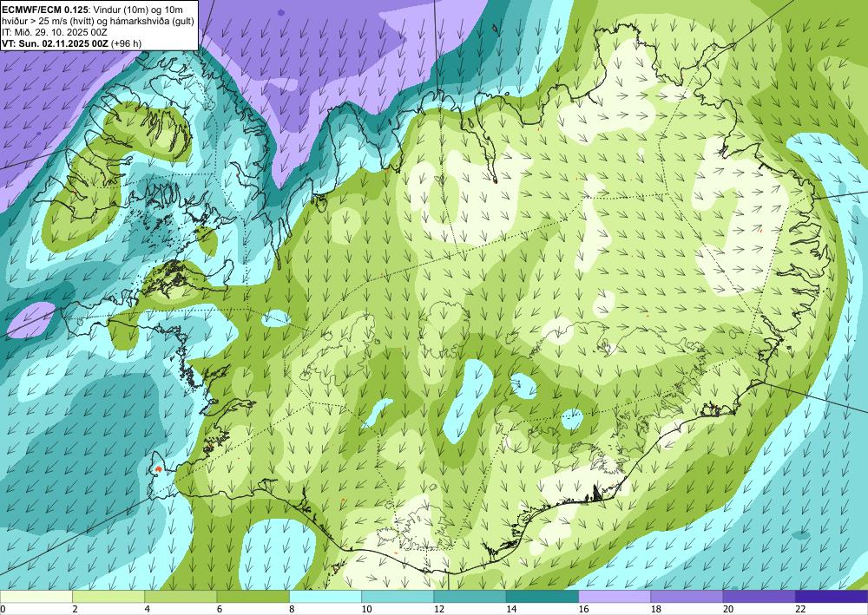Select the 12–14 teal legend swatch
Viewport: 868px width, 615px height.
pos(470,597)
